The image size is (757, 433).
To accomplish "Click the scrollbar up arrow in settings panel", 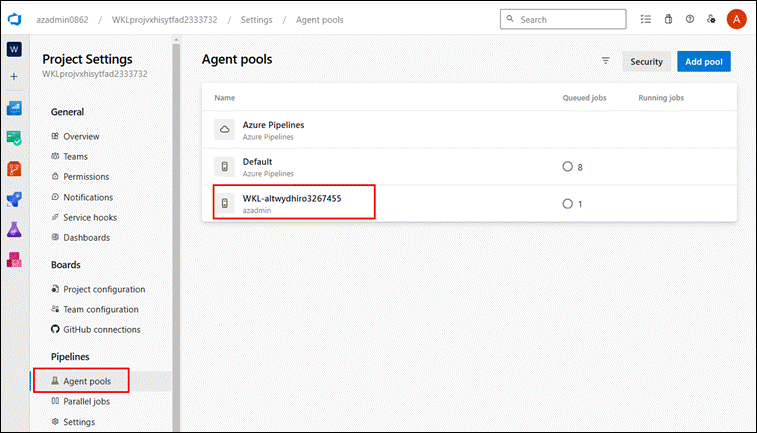I will (x=176, y=39).
